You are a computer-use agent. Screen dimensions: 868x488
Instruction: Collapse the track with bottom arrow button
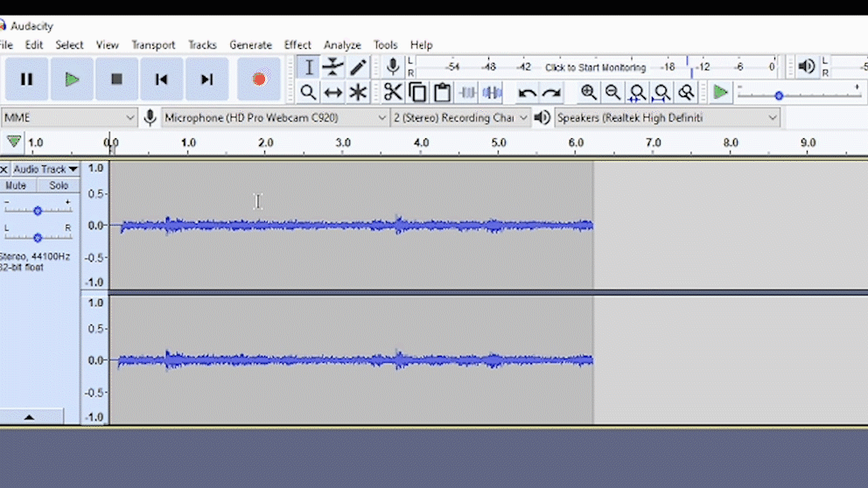tap(30, 417)
